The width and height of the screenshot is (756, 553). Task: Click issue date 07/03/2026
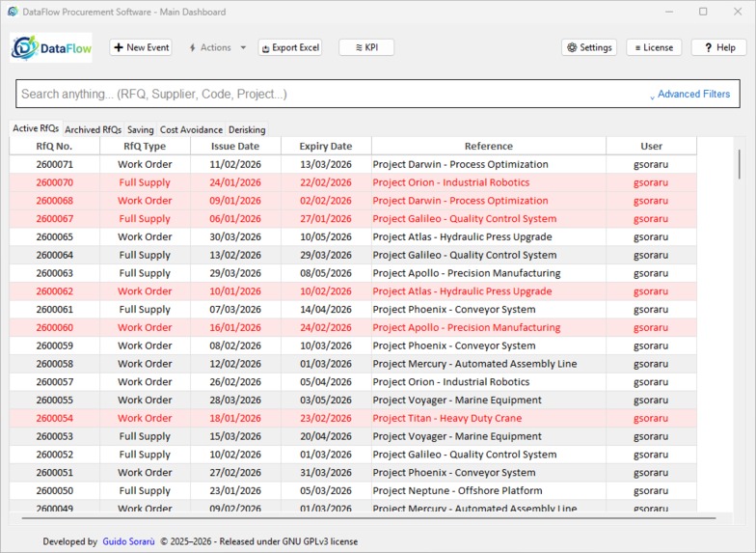tap(235, 309)
